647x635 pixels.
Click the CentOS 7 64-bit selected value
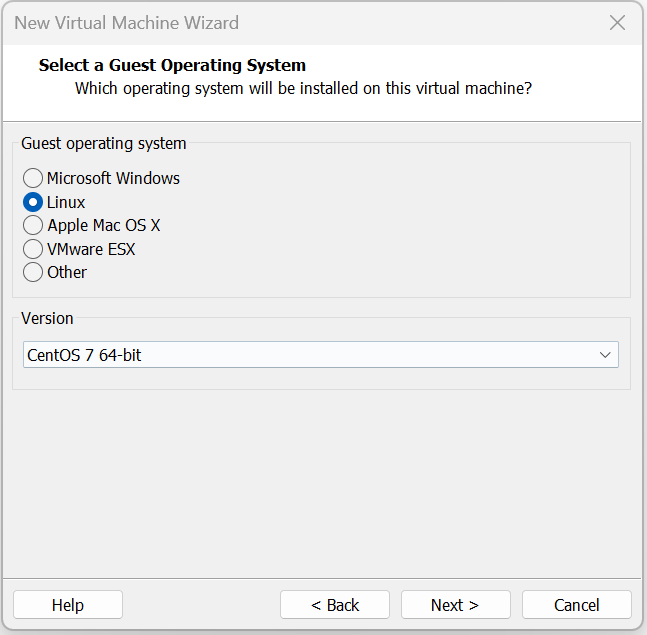(x=85, y=355)
